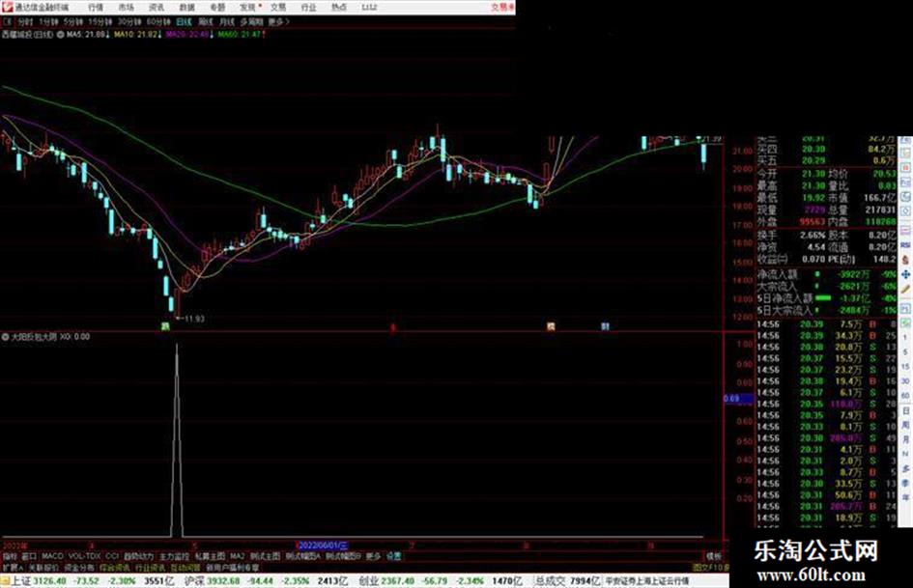The image size is (913, 588).
Task: Click the 5日净流入额 green bar
Action: pyautogui.click(x=823, y=298)
